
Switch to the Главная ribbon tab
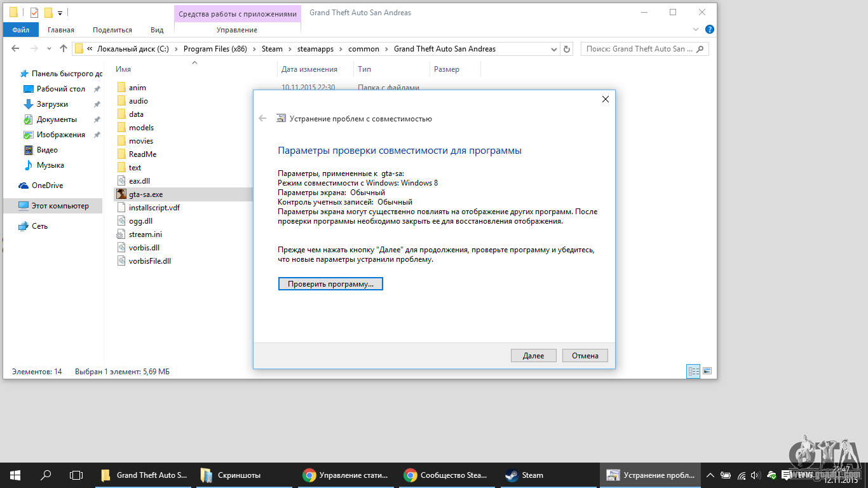coord(61,30)
